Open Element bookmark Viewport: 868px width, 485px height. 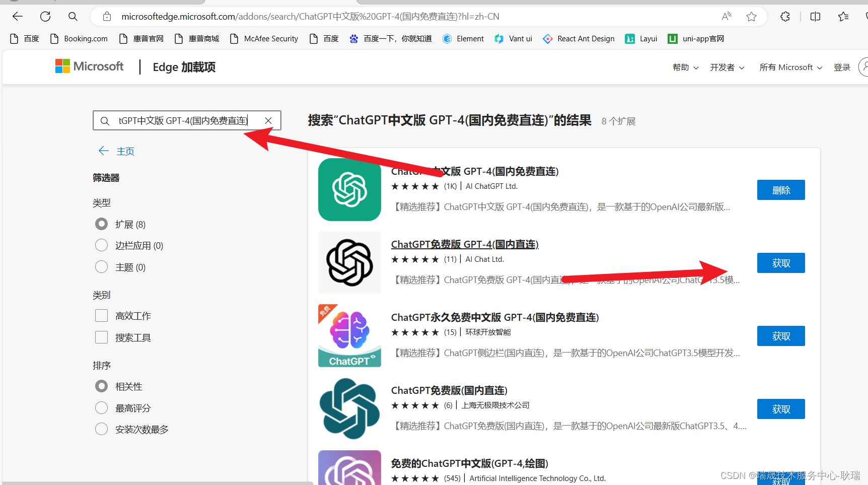[463, 39]
